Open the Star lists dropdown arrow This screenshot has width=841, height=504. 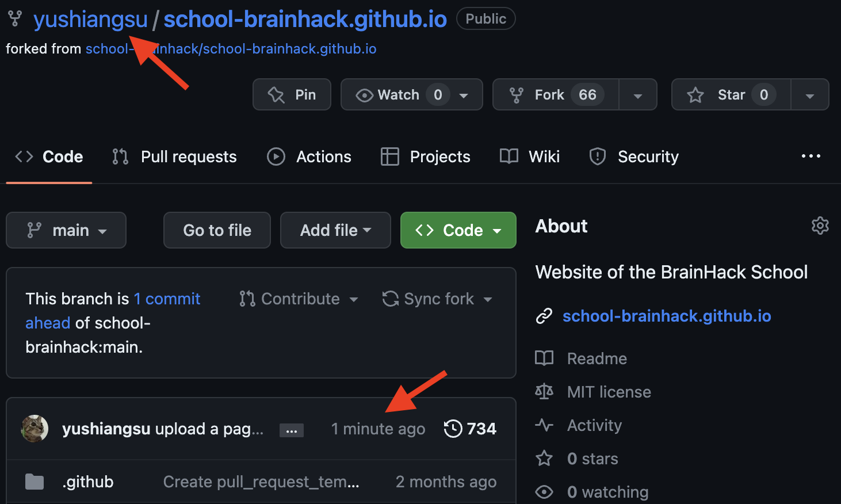pyautogui.click(x=810, y=96)
